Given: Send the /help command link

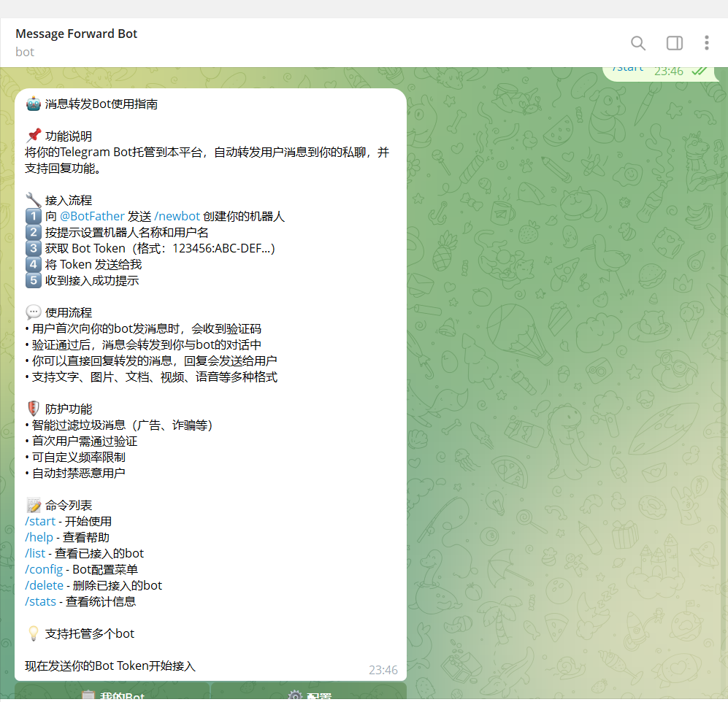Looking at the screenshot, I should [39, 537].
